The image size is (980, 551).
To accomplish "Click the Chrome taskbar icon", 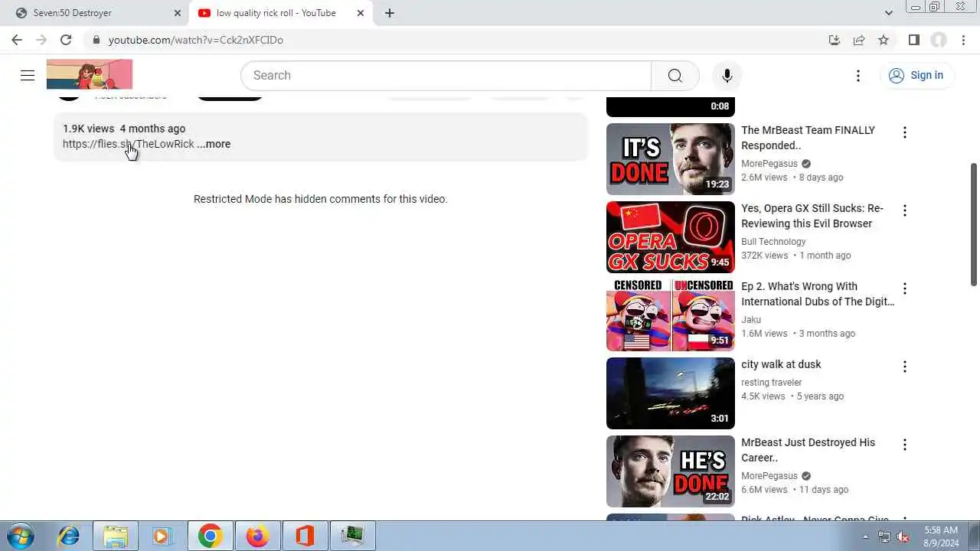I will (x=210, y=536).
